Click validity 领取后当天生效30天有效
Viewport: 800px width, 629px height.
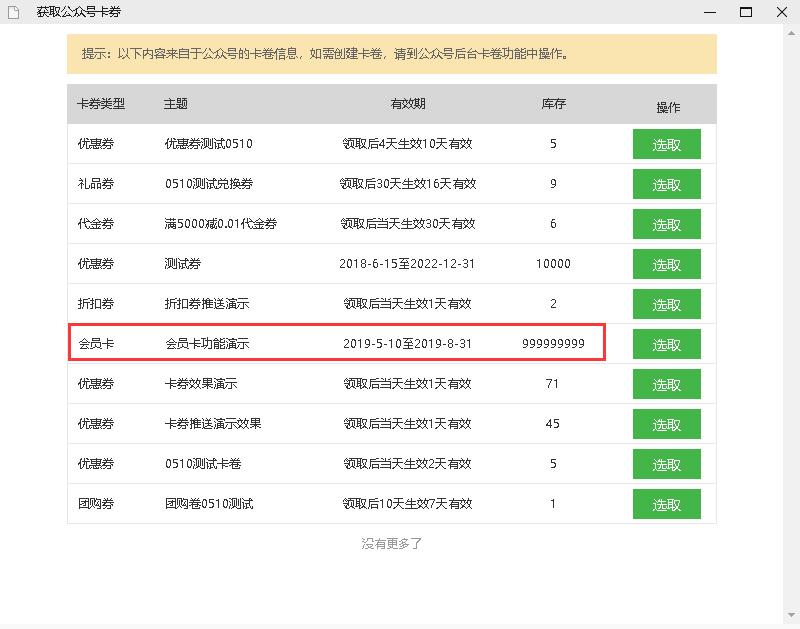408,223
